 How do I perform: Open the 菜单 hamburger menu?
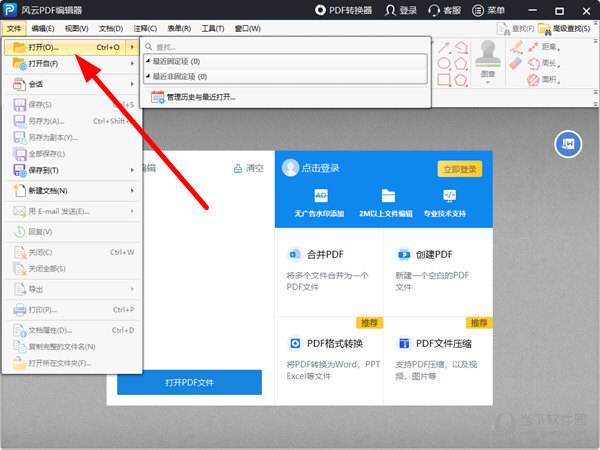tap(488, 10)
